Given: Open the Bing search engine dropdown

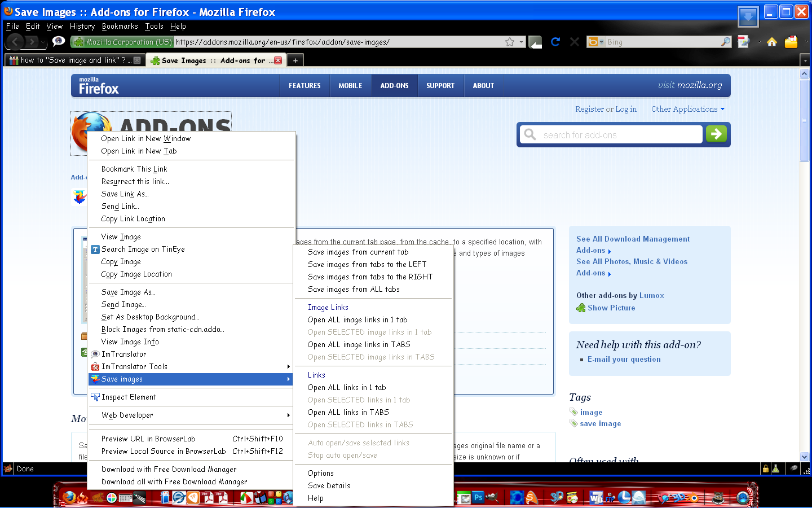Looking at the screenshot, I should coord(595,42).
